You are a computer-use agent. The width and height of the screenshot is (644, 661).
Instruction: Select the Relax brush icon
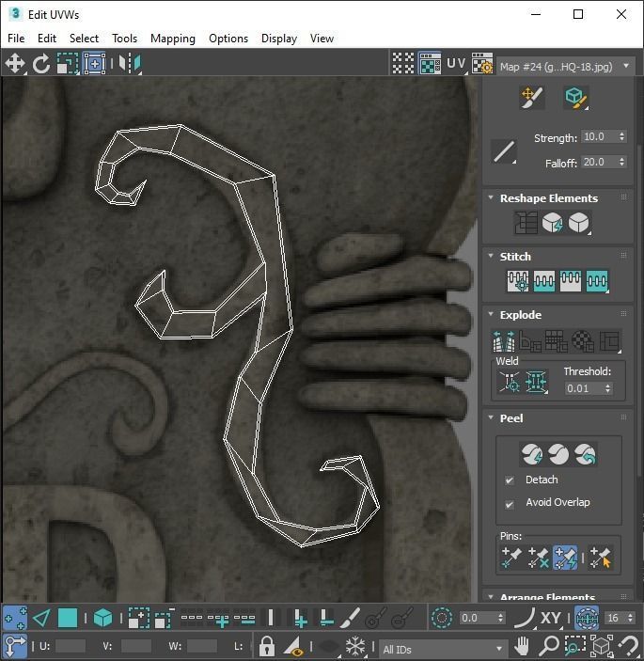point(575,98)
